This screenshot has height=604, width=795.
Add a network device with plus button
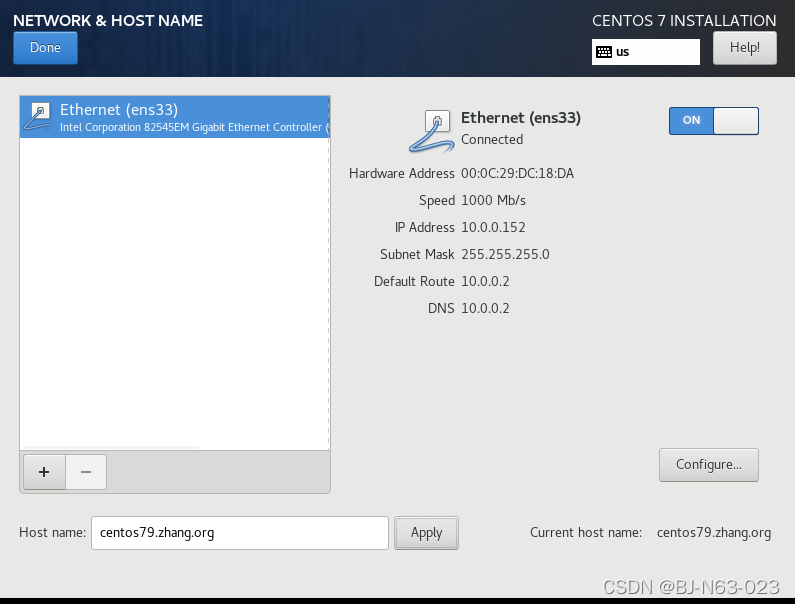pos(44,472)
